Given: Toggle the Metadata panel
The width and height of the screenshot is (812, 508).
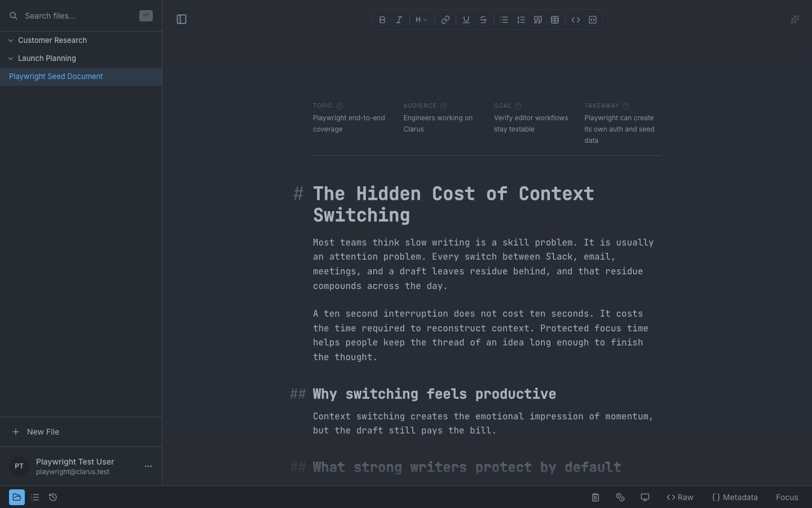Looking at the screenshot, I should (x=735, y=497).
